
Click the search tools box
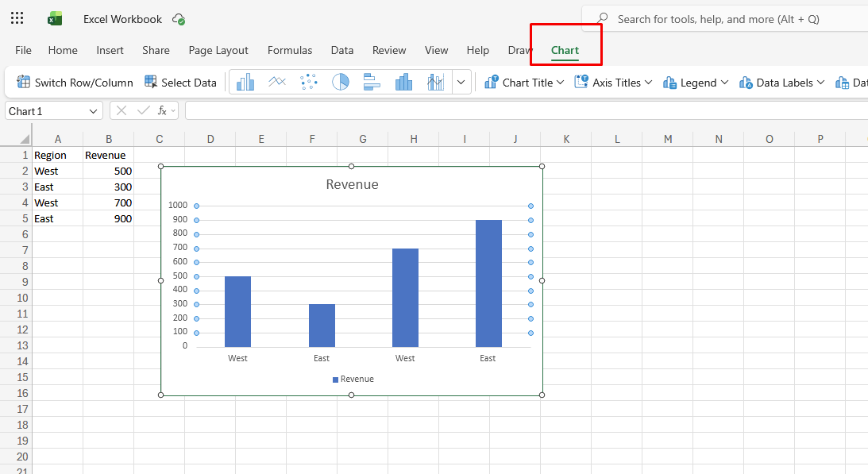click(725, 19)
